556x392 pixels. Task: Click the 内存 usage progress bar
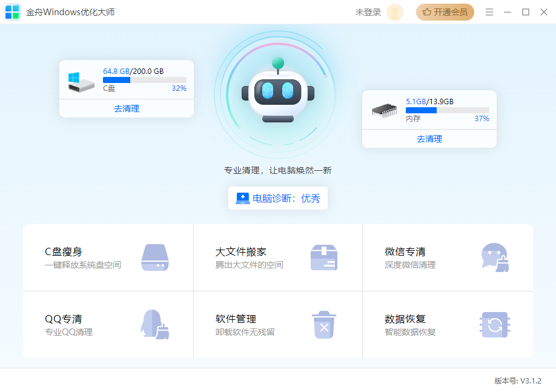pyautogui.click(x=448, y=110)
